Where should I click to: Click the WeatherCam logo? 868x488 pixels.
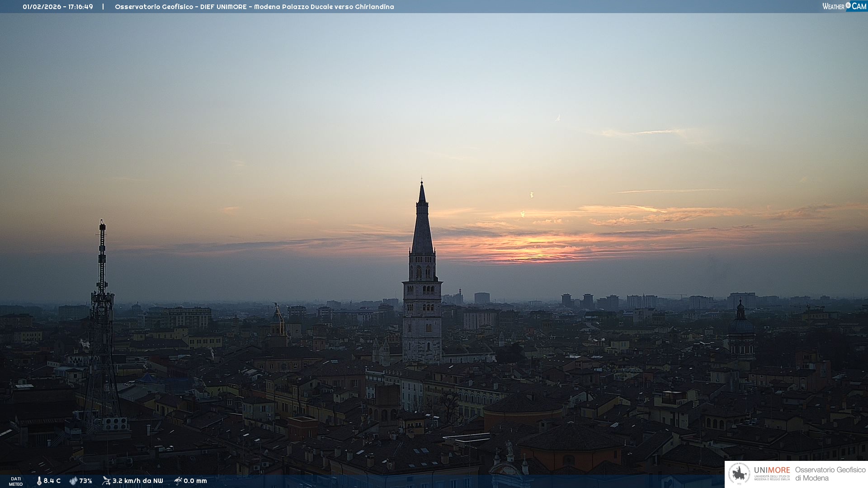click(844, 6)
